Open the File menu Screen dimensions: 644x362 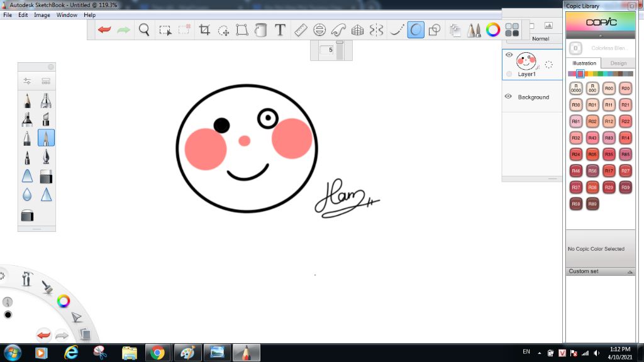(8, 15)
